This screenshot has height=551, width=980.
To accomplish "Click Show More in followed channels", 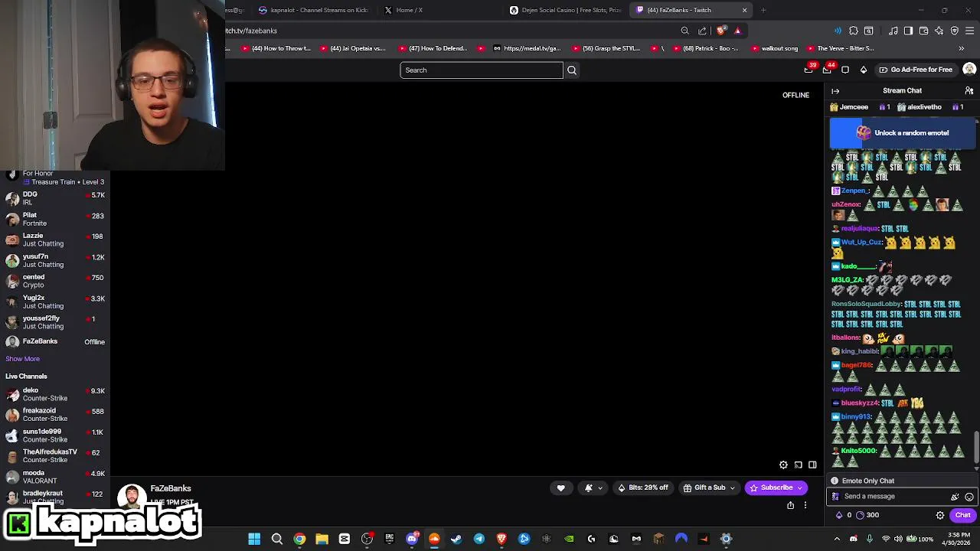I will click(x=22, y=359).
